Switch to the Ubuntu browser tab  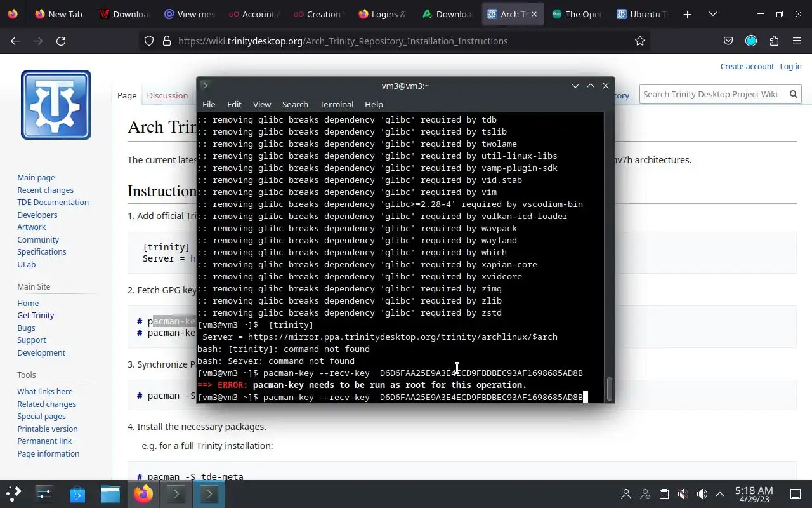click(x=642, y=13)
